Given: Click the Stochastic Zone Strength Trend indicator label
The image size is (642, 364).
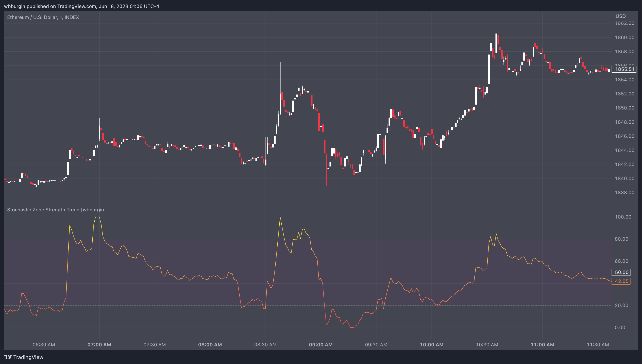Looking at the screenshot, I should (x=56, y=210).
